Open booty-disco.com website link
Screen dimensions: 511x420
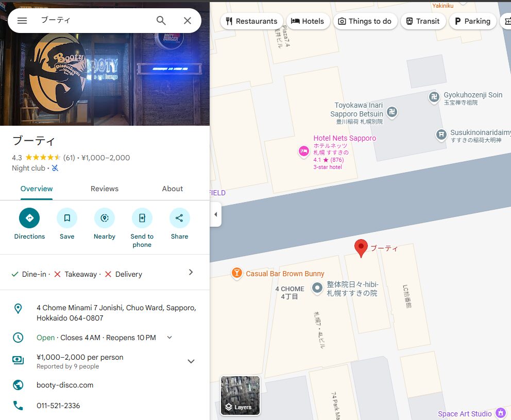pyautogui.click(x=65, y=385)
